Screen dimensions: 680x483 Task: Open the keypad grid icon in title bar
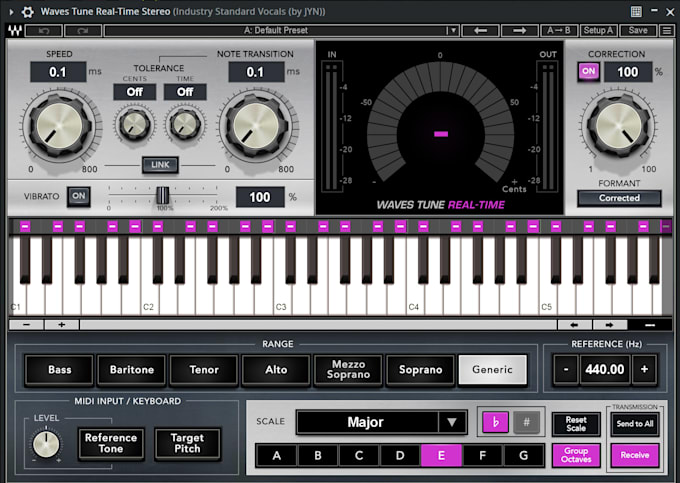pyautogui.click(x=636, y=12)
